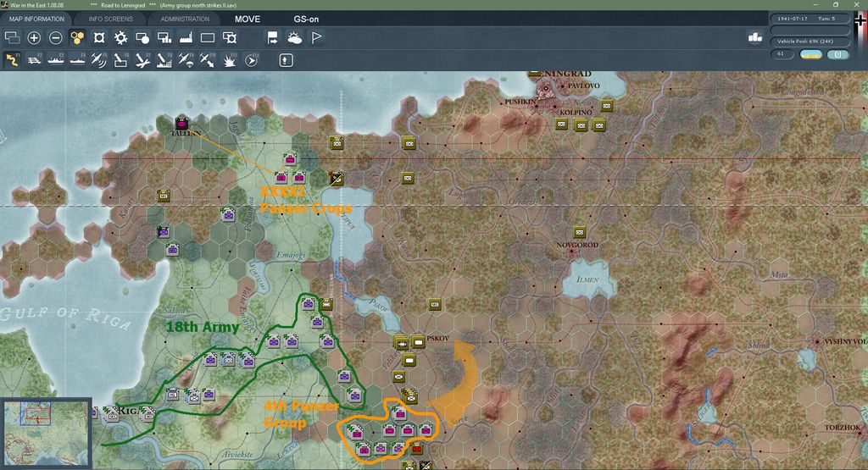
Task: Click the Novgorod city marker
Action: pos(571,252)
